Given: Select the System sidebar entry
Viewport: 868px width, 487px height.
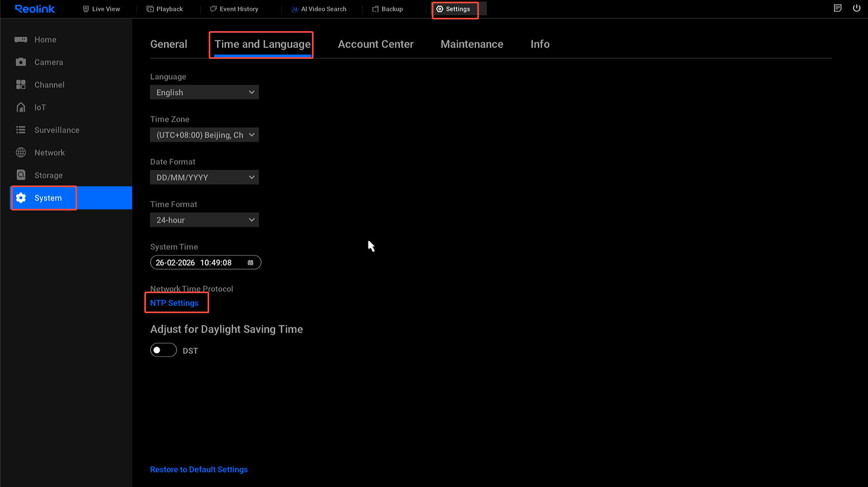Looking at the screenshot, I should (47, 198).
